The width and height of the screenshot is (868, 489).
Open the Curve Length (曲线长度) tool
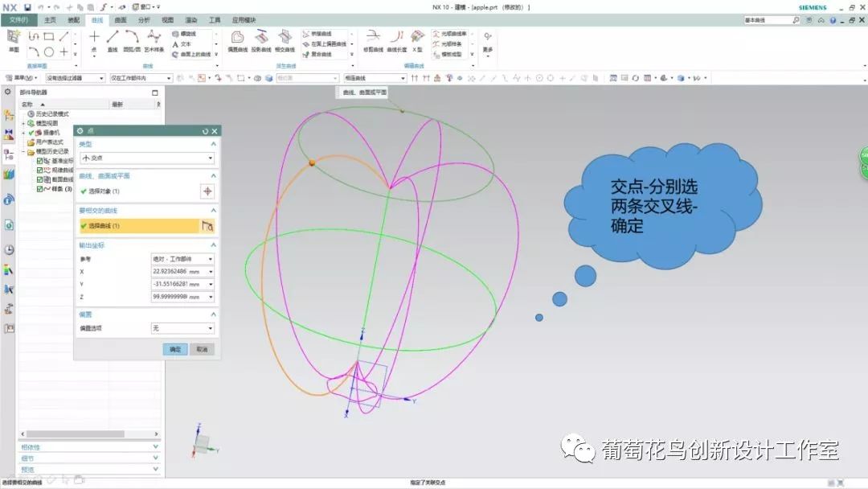pyautogui.click(x=396, y=42)
